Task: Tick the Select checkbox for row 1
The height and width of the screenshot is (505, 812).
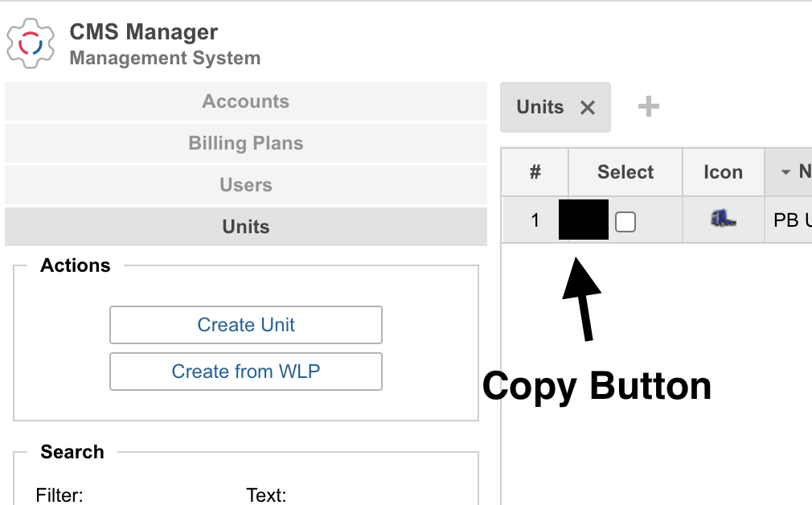Action: (625, 221)
